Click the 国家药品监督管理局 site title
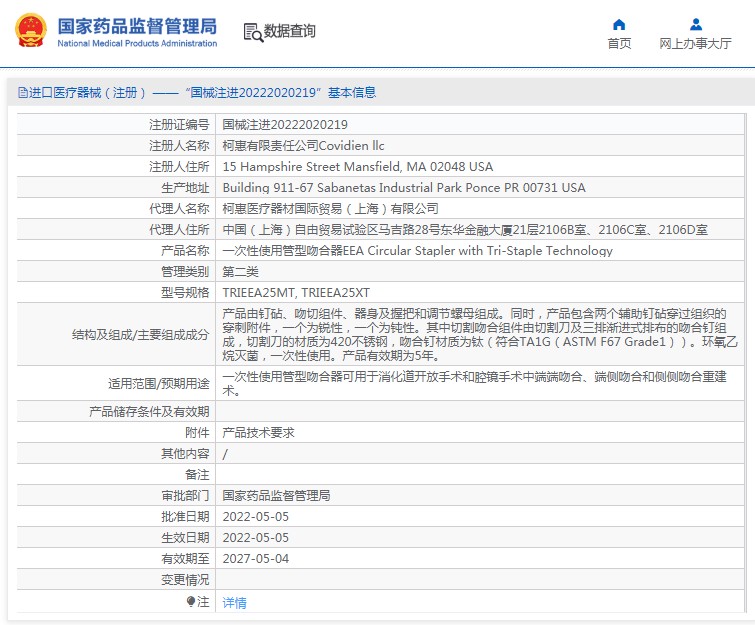Image resolution: width=755 pixels, height=625 pixels. [136, 25]
